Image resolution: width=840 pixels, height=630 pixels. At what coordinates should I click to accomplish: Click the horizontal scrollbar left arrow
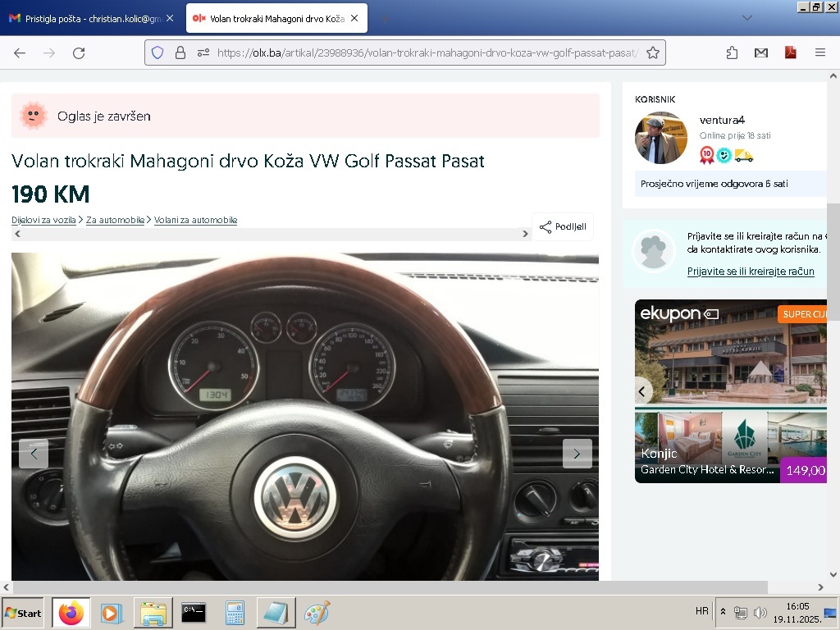[6, 587]
